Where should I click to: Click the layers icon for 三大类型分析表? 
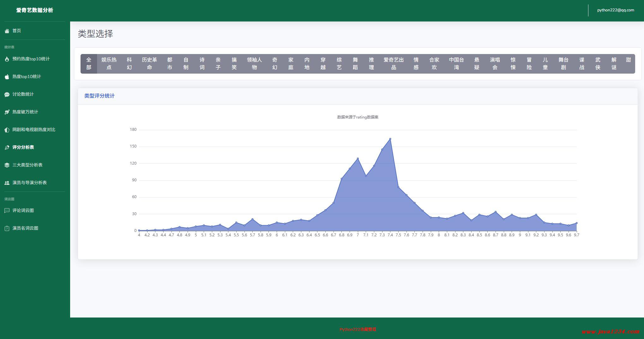click(x=7, y=165)
